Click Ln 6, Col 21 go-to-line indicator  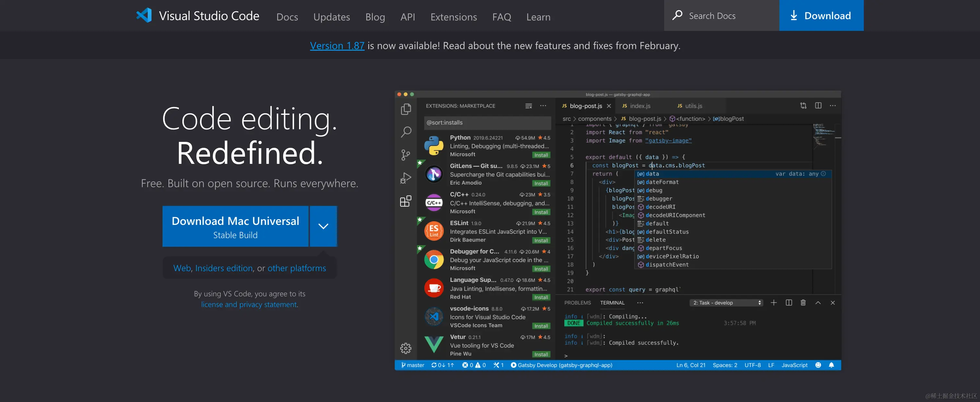pos(691,365)
